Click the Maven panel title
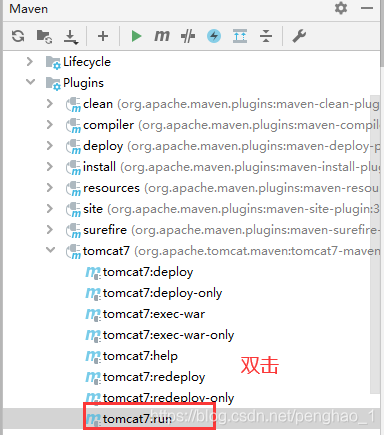Image resolution: width=384 pixels, height=435 pixels. pos(29,9)
